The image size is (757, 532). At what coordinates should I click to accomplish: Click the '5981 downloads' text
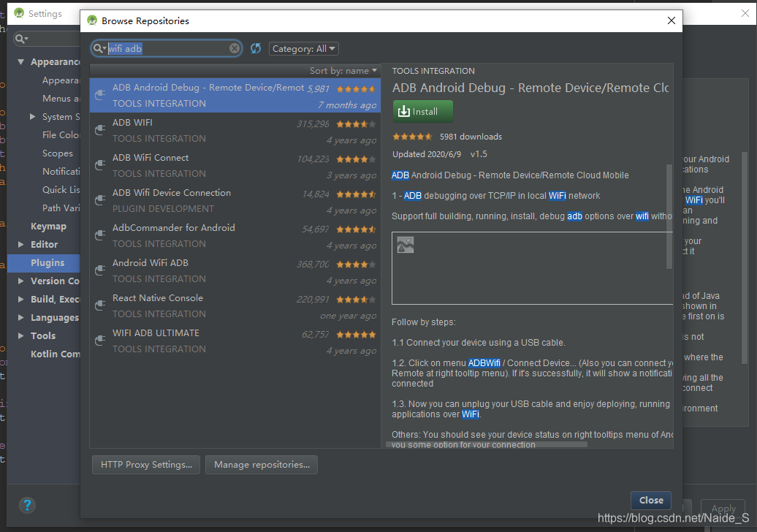pyautogui.click(x=471, y=137)
